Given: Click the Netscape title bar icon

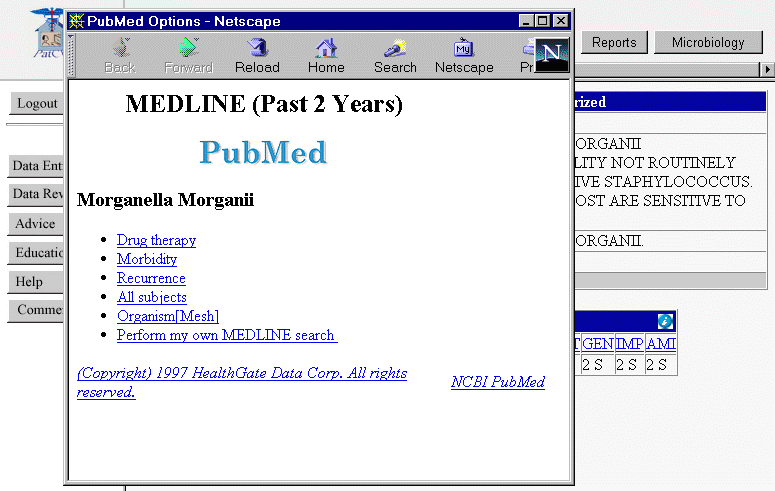Looking at the screenshot, I should [77, 21].
